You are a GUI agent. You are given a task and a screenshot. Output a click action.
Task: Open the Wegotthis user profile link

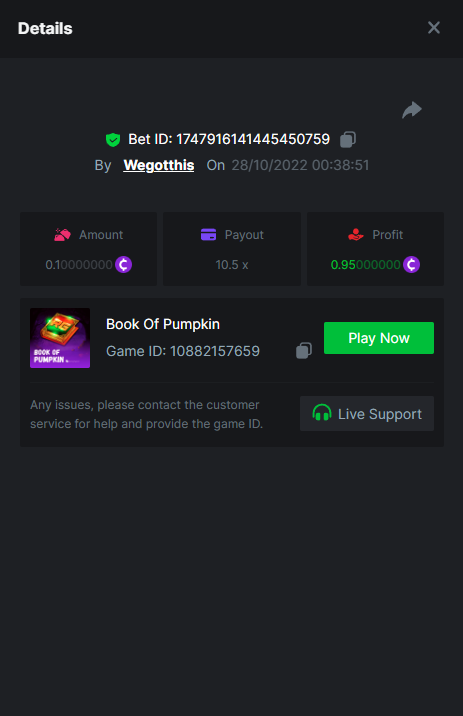[159, 165]
